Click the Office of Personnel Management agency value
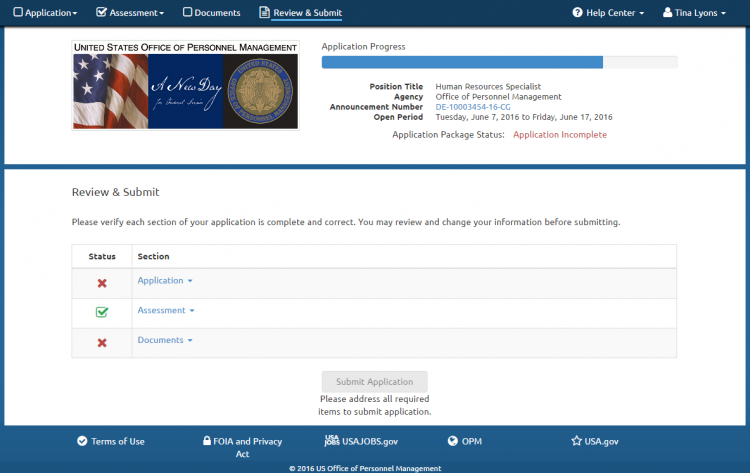This screenshot has width=750, height=473. coord(498,97)
